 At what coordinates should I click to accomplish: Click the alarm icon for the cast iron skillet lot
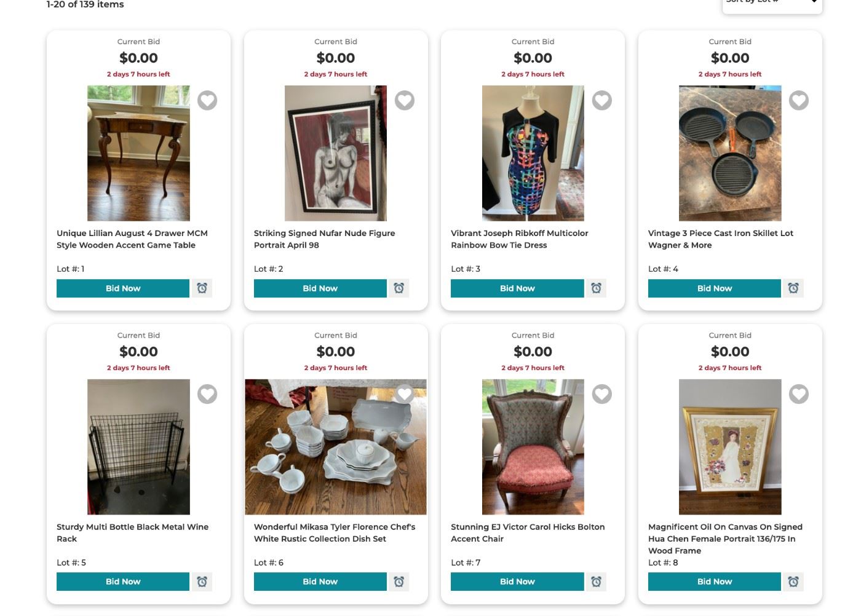click(793, 288)
